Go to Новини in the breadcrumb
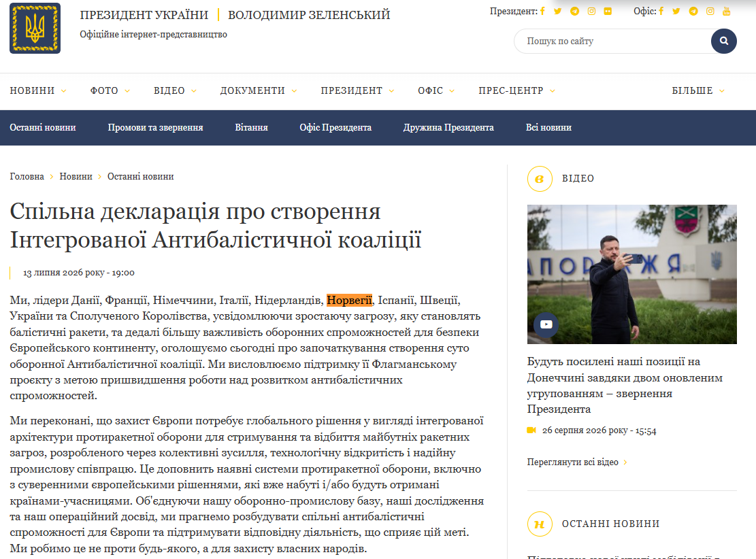The width and height of the screenshot is (756, 559). pyautogui.click(x=76, y=176)
